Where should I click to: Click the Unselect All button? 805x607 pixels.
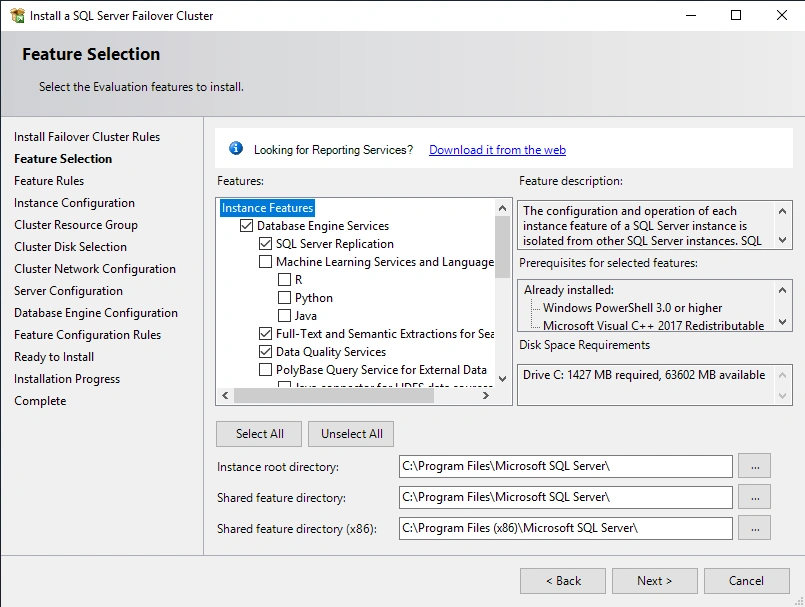coord(352,434)
